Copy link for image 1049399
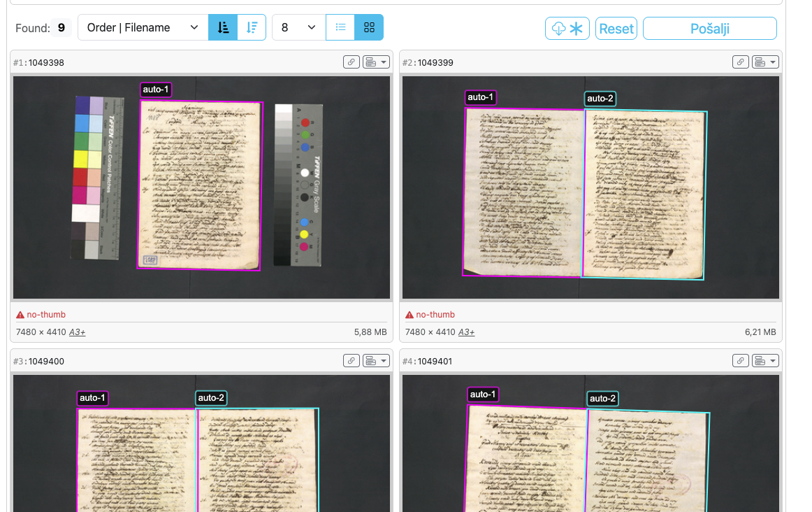The height and width of the screenshot is (512, 812). tap(741, 62)
